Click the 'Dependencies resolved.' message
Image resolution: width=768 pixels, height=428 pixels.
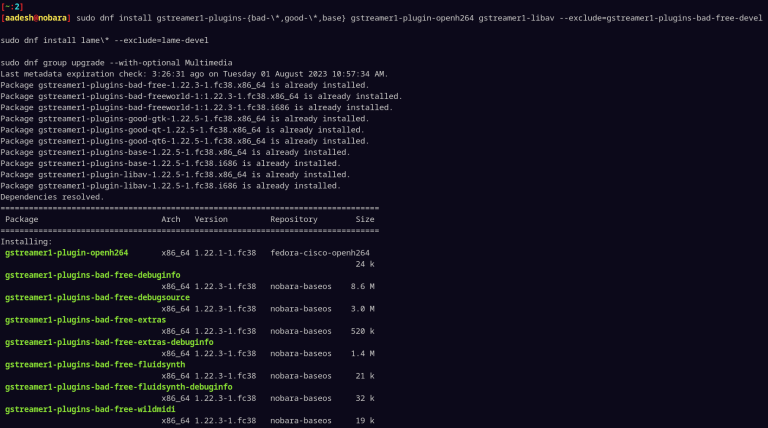(x=52, y=197)
